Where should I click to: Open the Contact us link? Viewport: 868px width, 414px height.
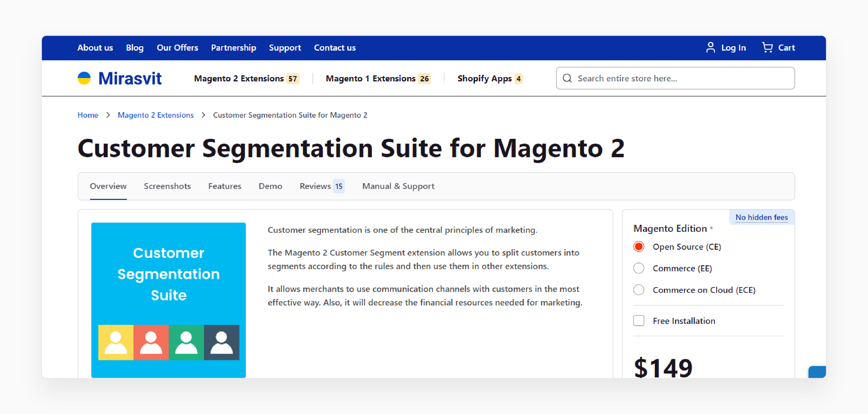[x=335, y=47]
